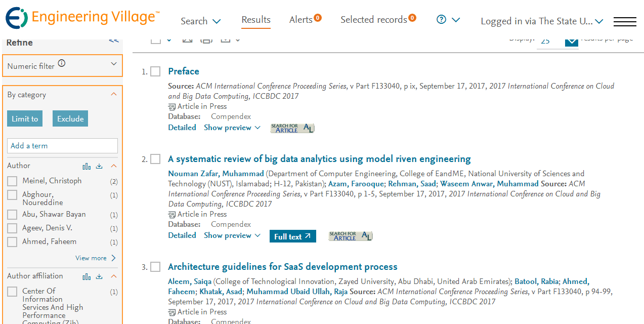
Task: Expand the Numeric filter section
Action: click(63, 65)
